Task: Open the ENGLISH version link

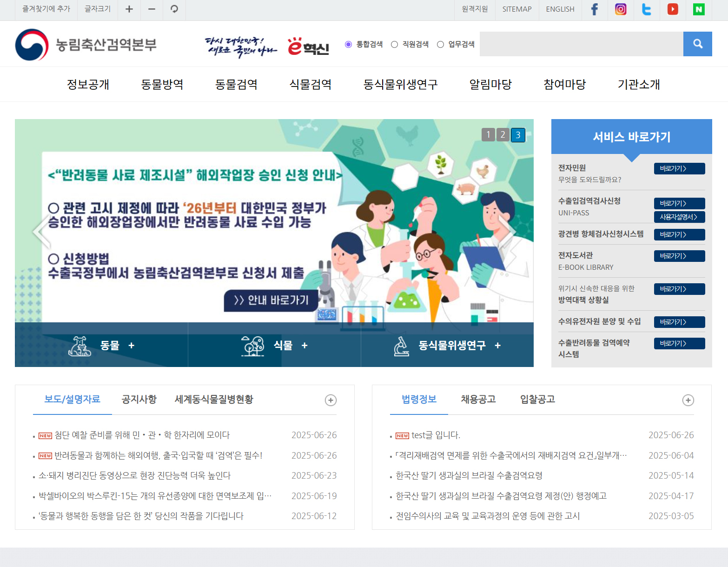Action: click(x=560, y=9)
